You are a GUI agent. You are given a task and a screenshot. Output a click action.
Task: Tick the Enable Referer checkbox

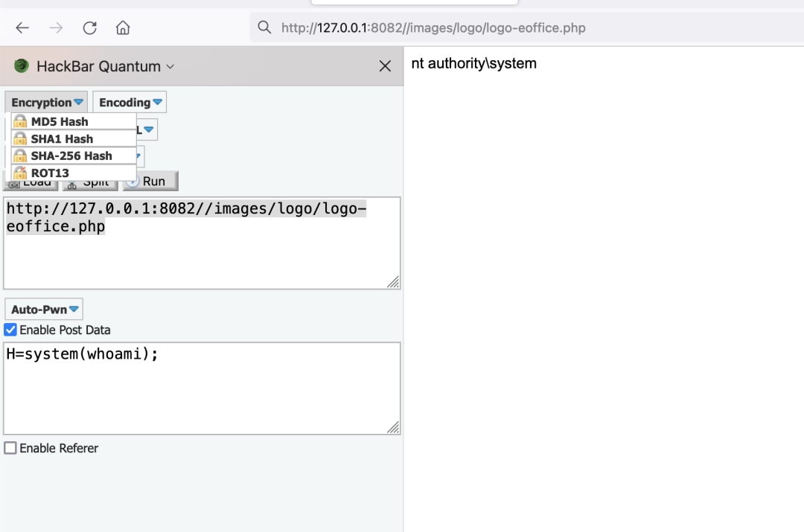[10, 448]
